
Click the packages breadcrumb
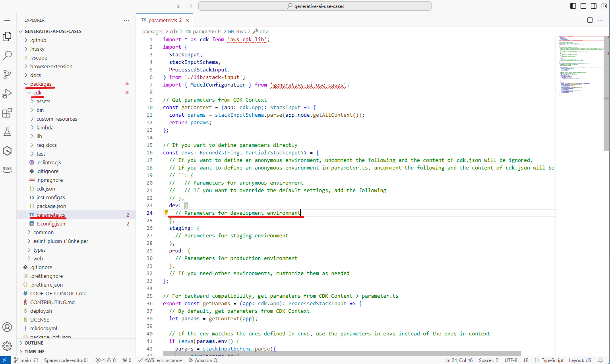[153, 31]
